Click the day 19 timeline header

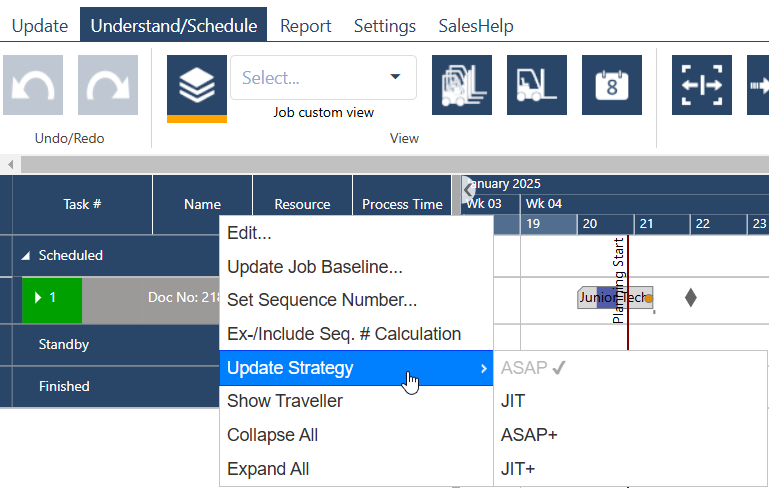click(x=548, y=224)
